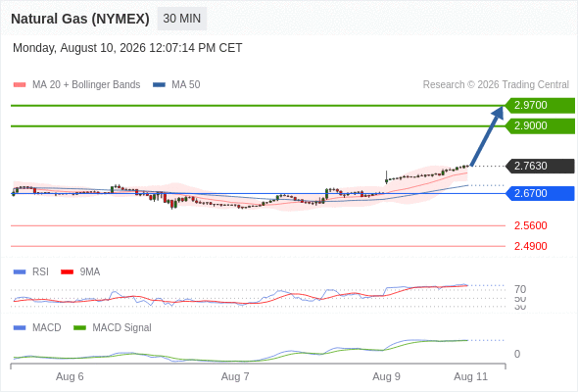Click the RSI legend icon

[x=20, y=271]
